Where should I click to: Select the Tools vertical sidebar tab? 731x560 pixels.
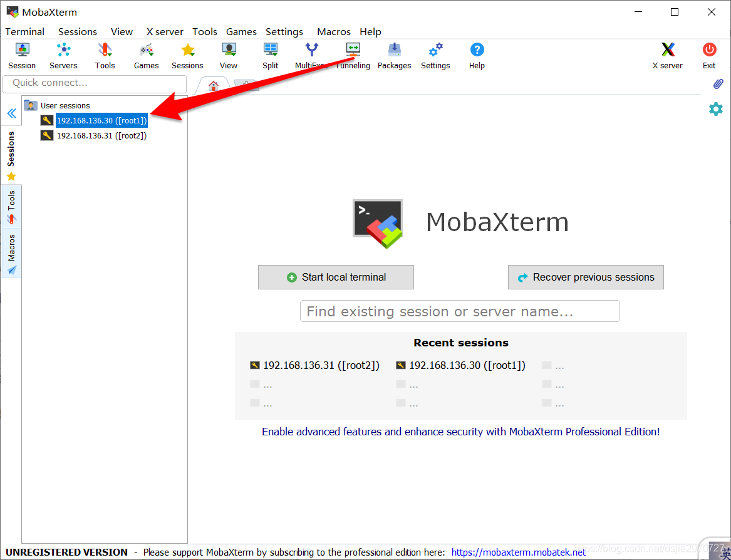(11, 207)
